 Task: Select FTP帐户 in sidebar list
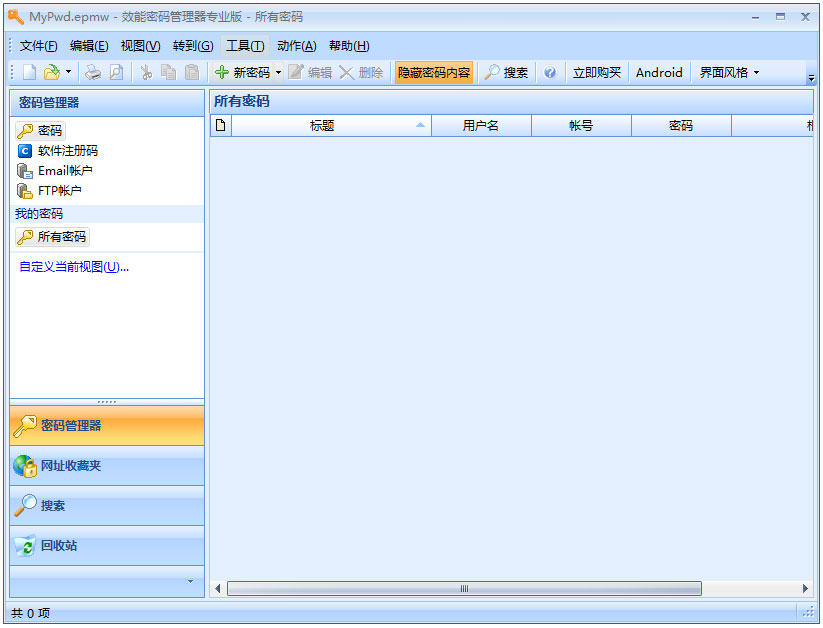click(x=49, y=191)
